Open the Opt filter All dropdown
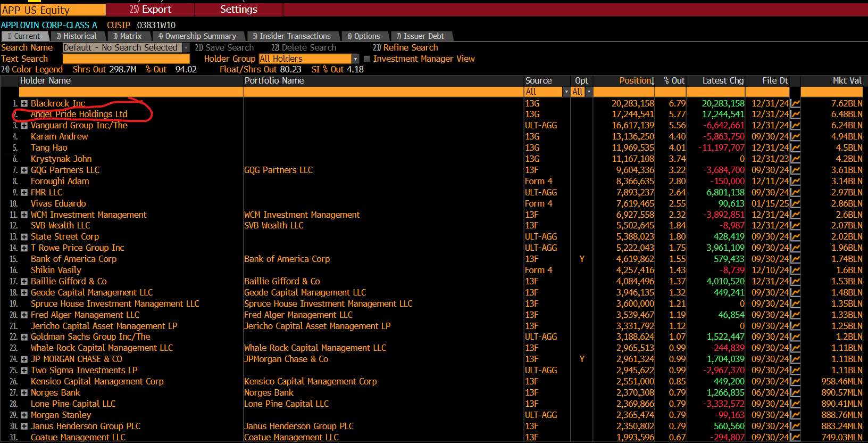Screen dimensions: 868x443 click(x=589, y=92)
